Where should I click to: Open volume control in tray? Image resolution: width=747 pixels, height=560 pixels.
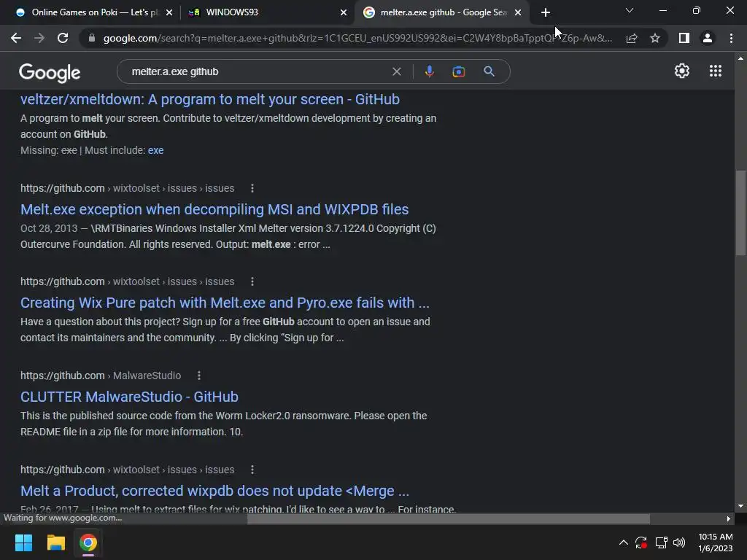(679, 542)
